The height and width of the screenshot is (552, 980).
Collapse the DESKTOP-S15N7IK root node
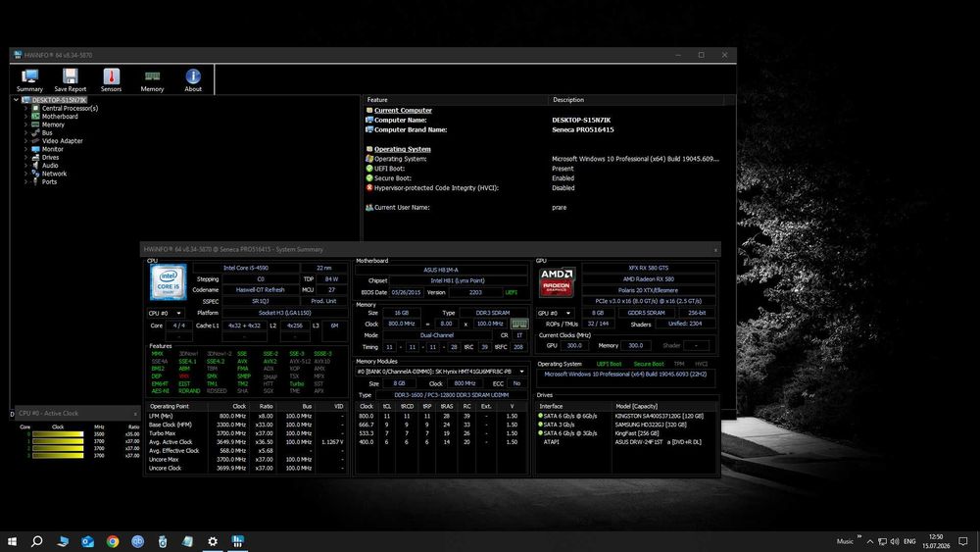(x=17, y=100)
